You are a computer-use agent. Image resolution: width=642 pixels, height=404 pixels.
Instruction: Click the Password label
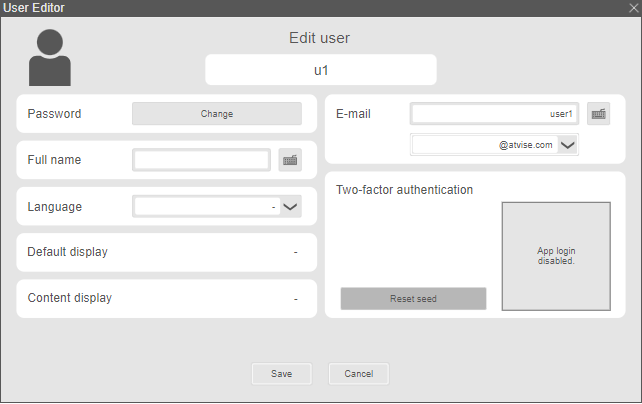(x=54, y=114)
